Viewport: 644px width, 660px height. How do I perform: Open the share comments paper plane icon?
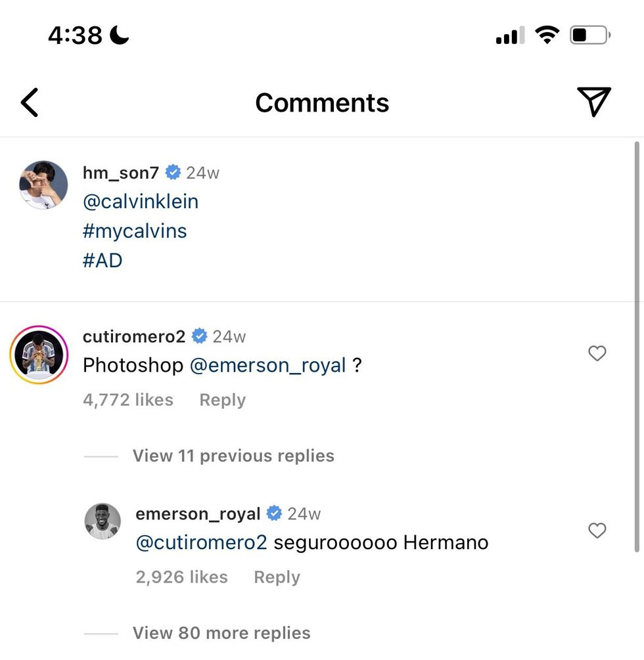click(x=595, y=102)
